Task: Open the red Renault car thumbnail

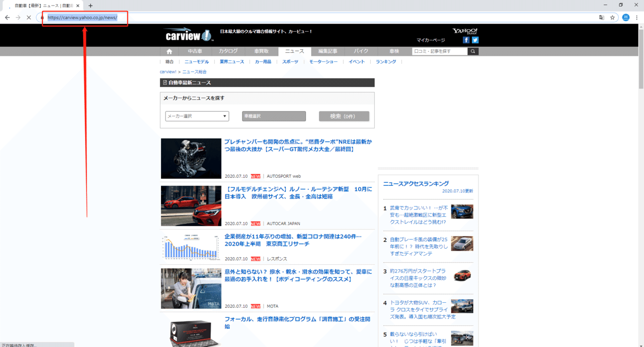Action: (x=191, y=206)
